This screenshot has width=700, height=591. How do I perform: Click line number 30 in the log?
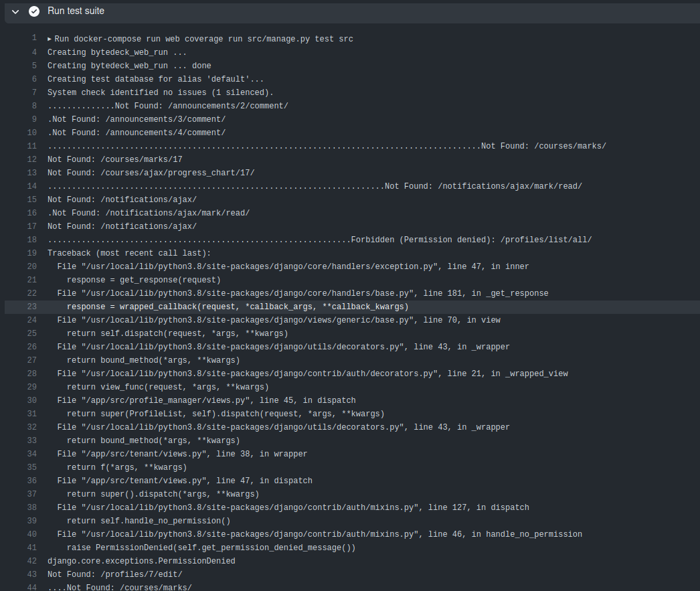coord(32,400)
